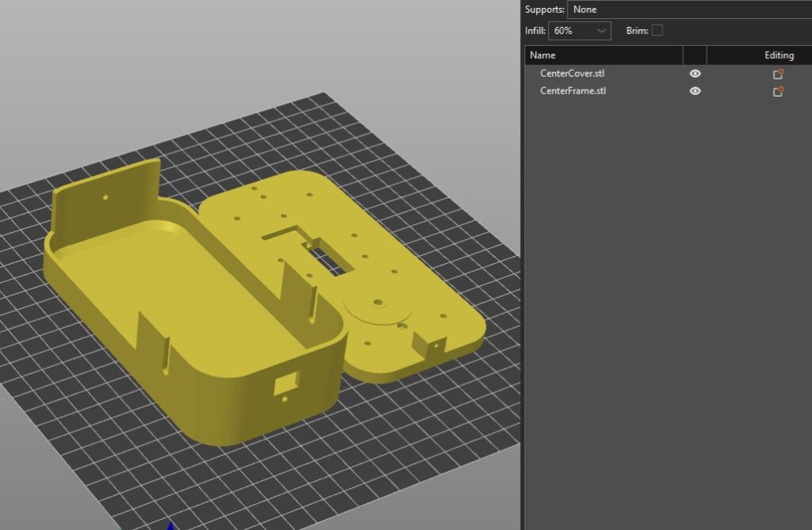Viewport: 812px width, 530px height.
Task: Hide CenterCover.stl using its eye icon
Action: click(x=695, y=74)
